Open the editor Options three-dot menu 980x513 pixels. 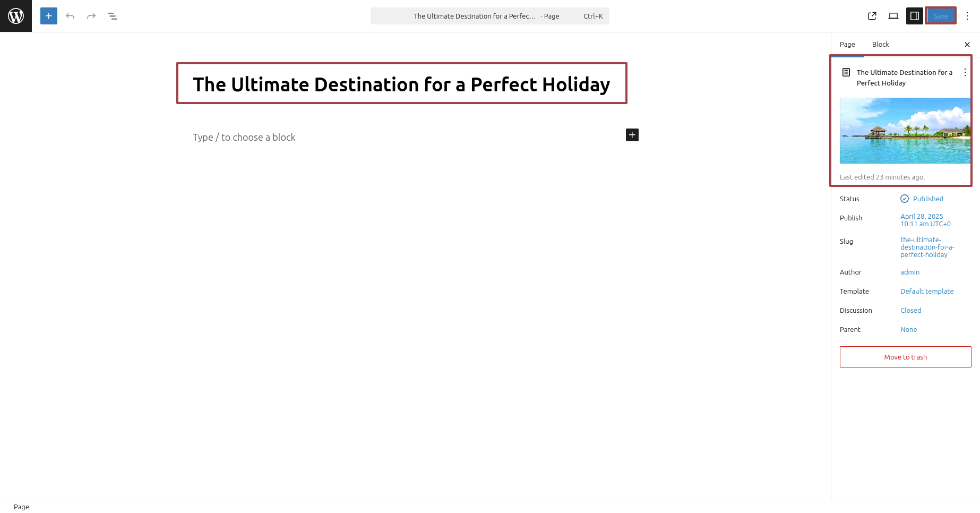tap(967, 16)
